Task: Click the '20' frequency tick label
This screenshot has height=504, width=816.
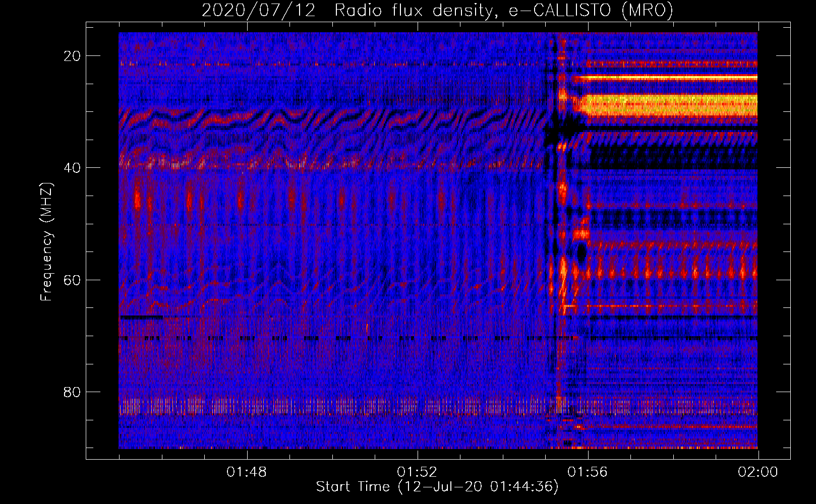Action: tap(73, 56)
